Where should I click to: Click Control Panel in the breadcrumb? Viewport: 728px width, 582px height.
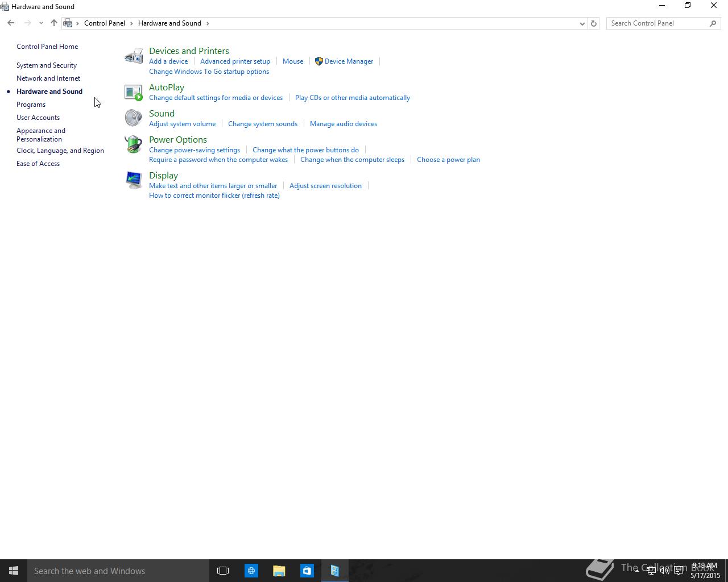pyautogui.click(x=105, y=23)
